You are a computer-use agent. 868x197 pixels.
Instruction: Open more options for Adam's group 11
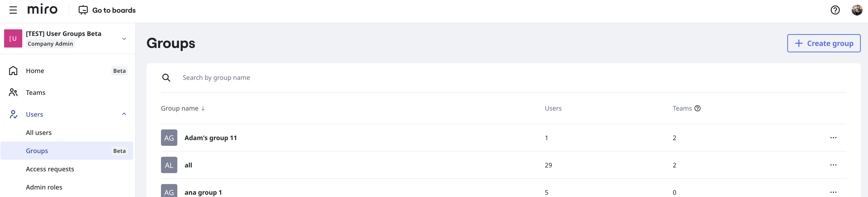tap(833, 138)
